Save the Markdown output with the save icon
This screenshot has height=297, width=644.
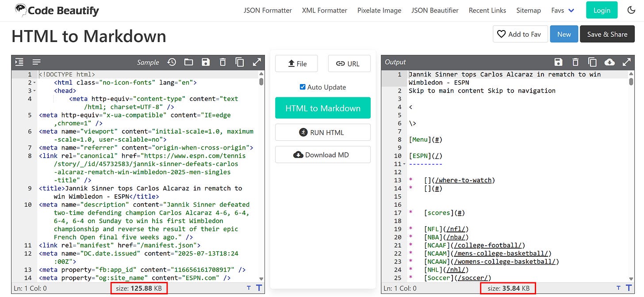point(558,62)
